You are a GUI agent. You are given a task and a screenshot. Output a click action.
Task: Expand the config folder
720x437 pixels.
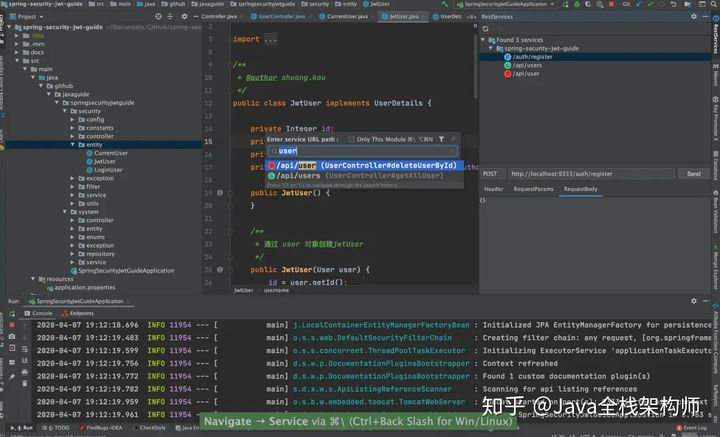pyautogui.click(x=73, y=119)
